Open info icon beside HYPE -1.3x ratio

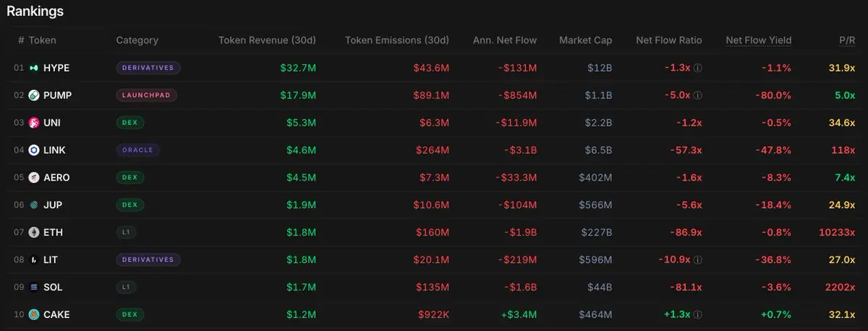tap(698, 68)
